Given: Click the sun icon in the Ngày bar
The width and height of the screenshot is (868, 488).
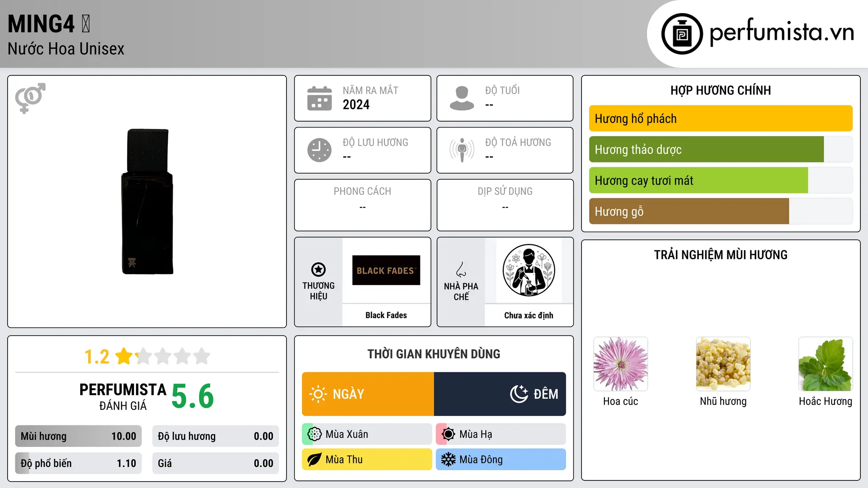Looking at the screenshot, I should click(318, 394).
